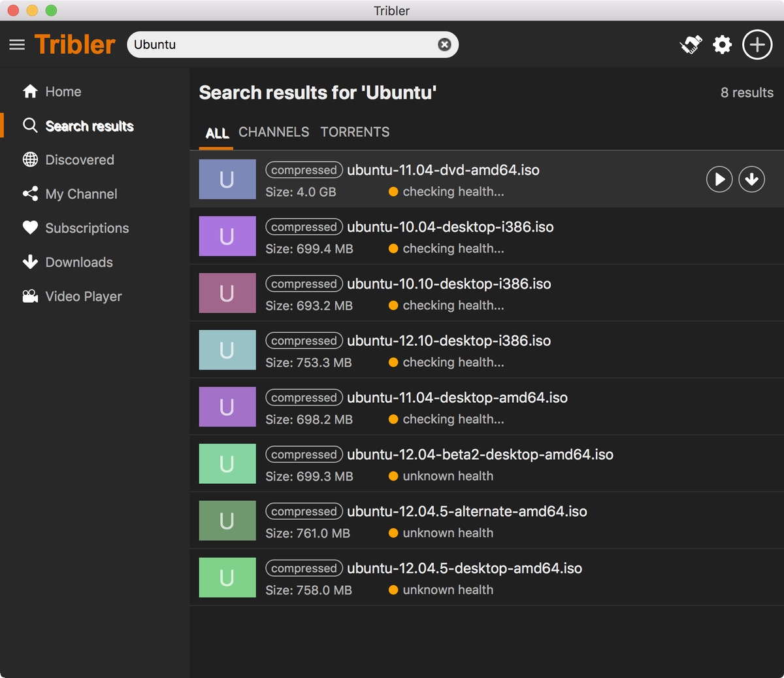Click compressed tag on ubuntu-12.10-desktop-i386.iso
Screen dimensions: 784x678
point(304,341)
